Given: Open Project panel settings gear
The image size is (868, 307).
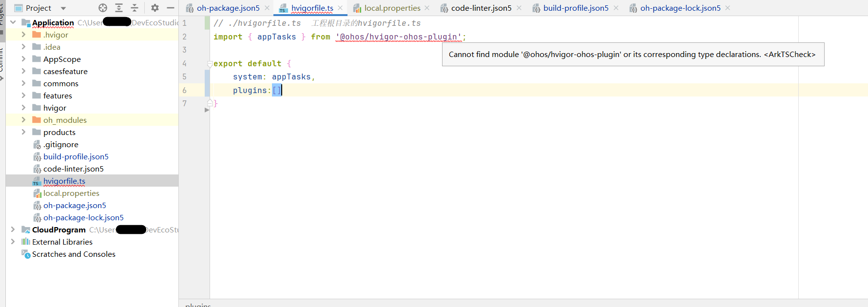Looking at the screenshot, I should point(155,8).
